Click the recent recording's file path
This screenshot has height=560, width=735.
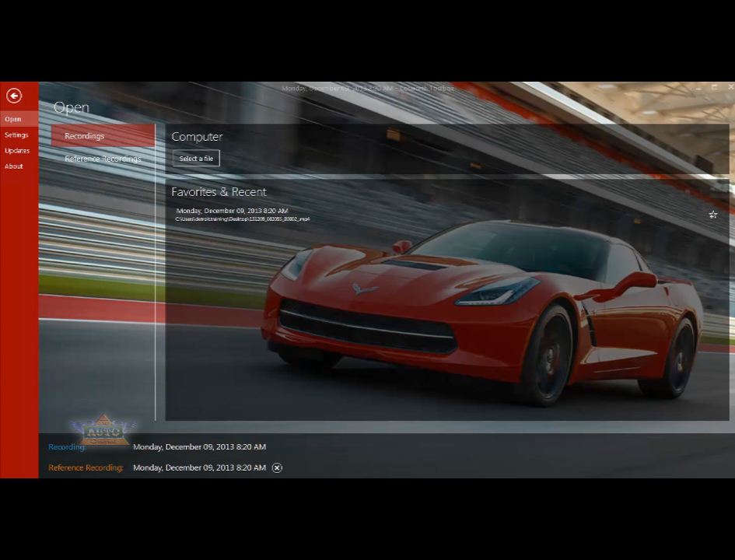242,219
